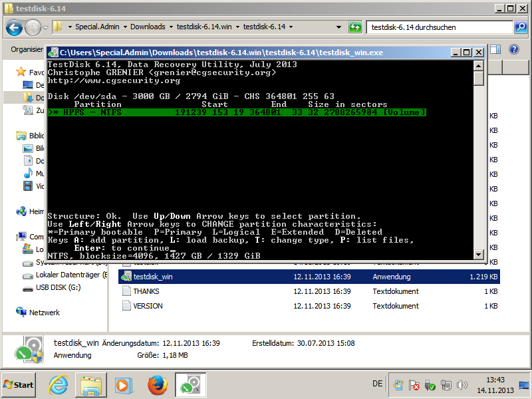The image size is (532, 399).
Task: Open Netzwerk in navigation pane
Action: [38, 313]
